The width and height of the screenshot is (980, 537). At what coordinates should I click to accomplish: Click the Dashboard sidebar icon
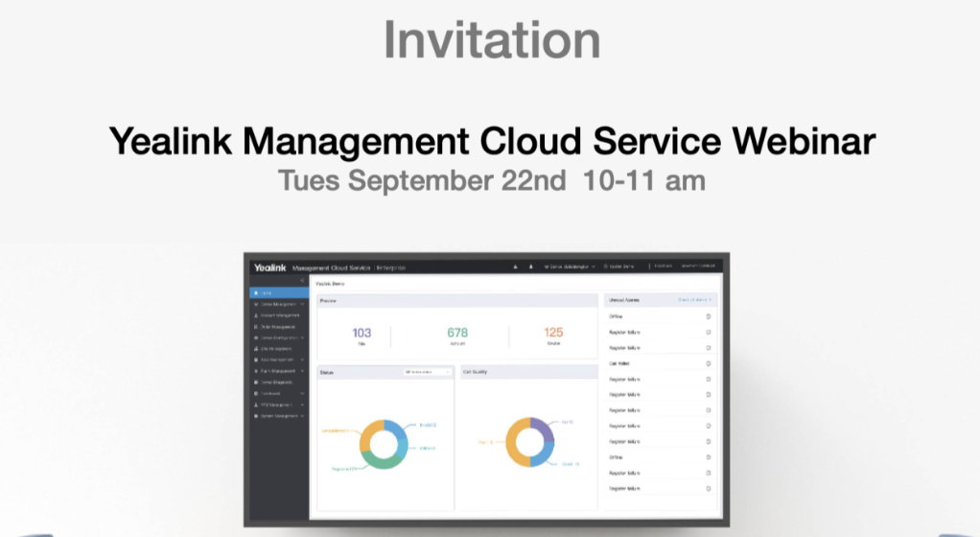(x=256, y=394)
